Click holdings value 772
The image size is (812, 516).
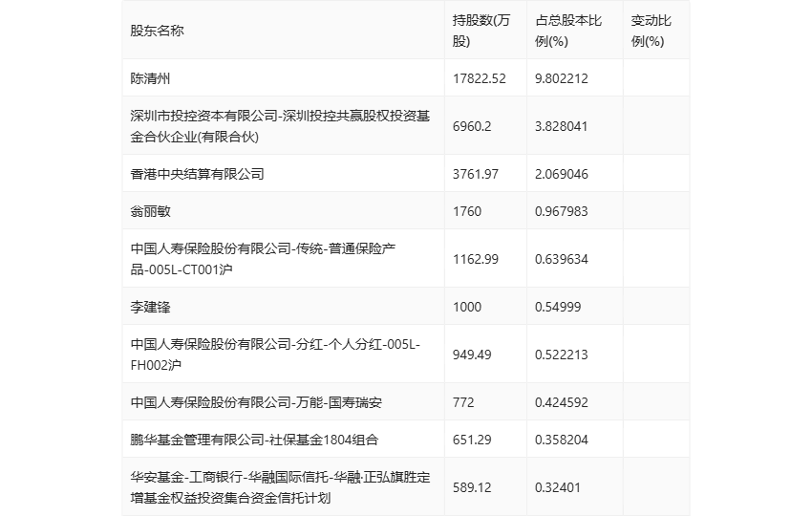click(x=463, y=402)
